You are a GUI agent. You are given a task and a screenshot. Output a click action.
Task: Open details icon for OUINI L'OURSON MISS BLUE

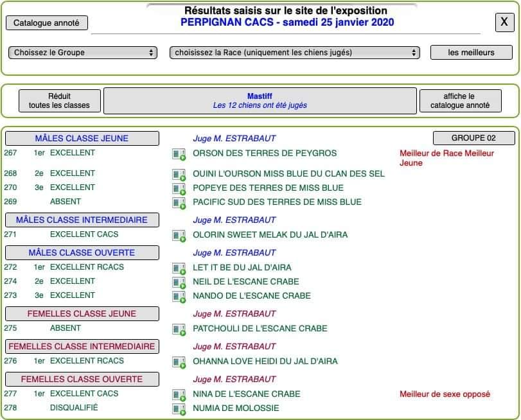pos(179,175)
